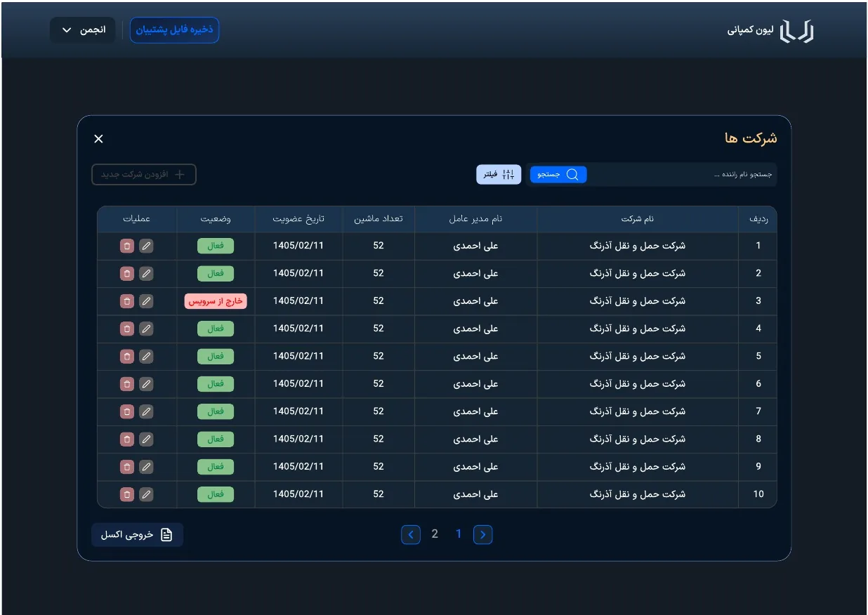Delete the company in row 6
The height and width of the screenshot is (615, 868).
(x=126, y=383)
